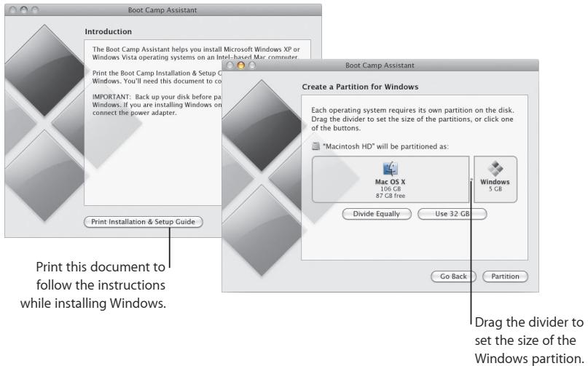Click the Partition button

(x=505, y=277)
